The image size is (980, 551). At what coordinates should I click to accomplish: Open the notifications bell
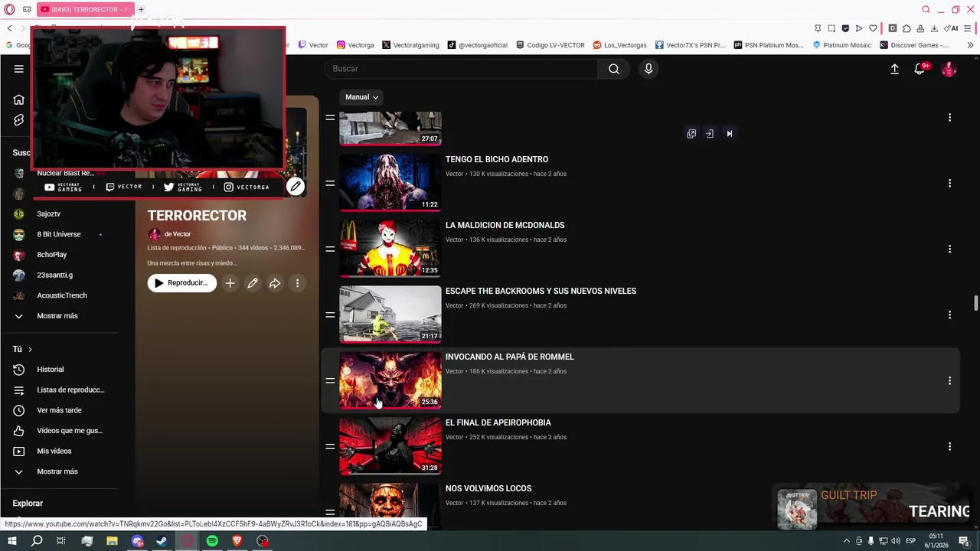[920, 69]
